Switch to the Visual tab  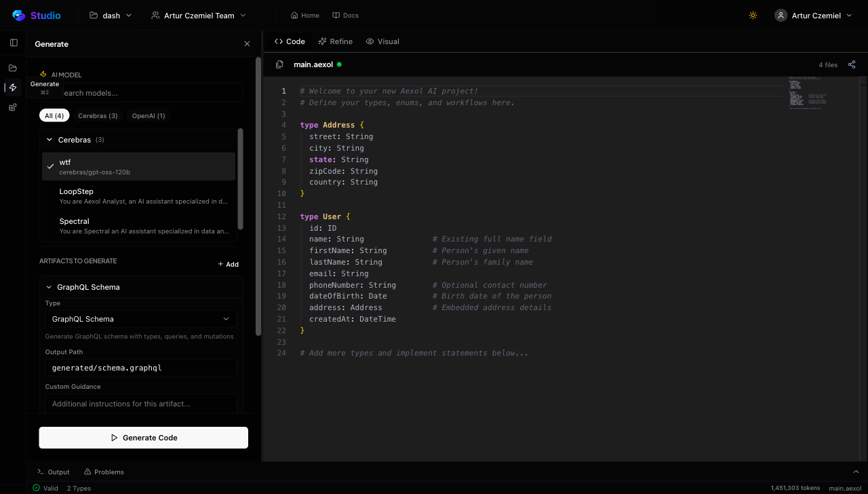382,41
